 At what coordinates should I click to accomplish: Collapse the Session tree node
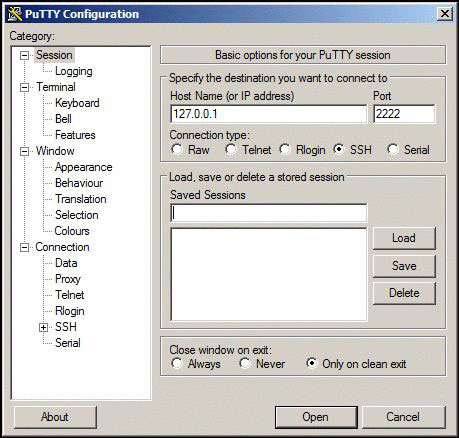[24, 55]
